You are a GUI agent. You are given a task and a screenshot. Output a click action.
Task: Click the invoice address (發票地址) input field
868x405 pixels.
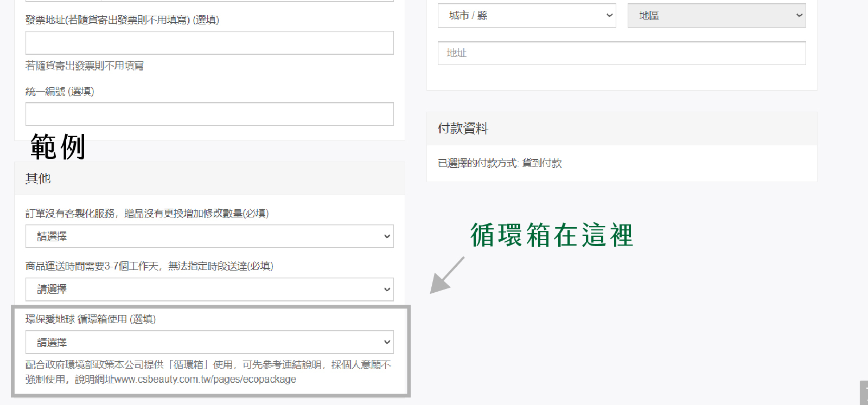209,43
